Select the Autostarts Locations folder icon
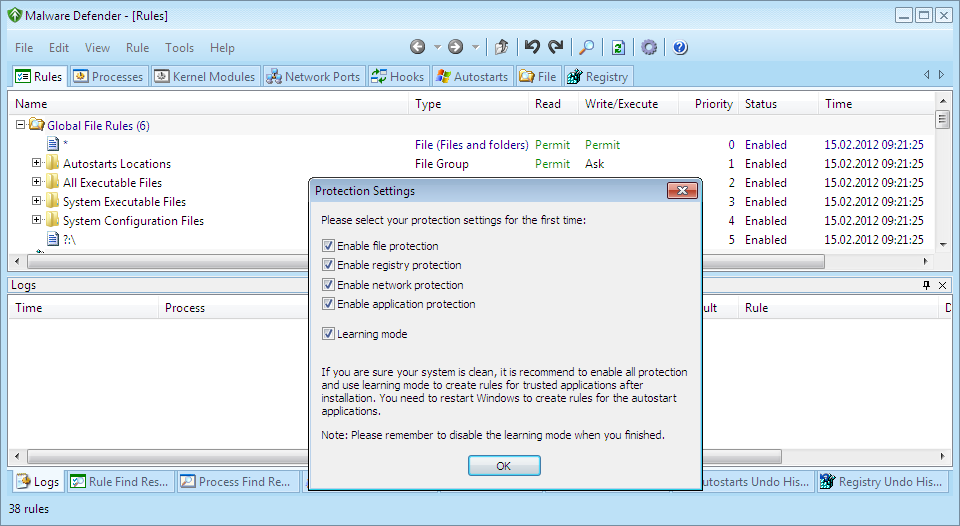 (53, 163)
